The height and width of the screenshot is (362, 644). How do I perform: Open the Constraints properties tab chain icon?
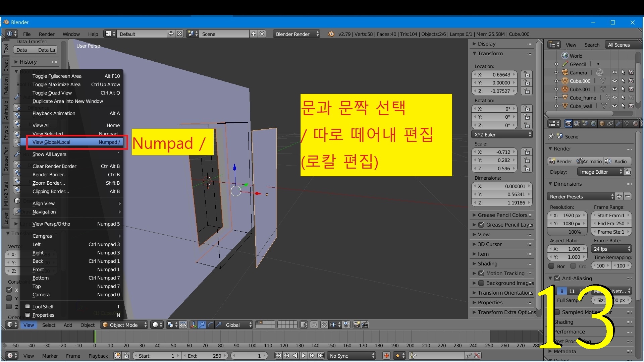[610, 124]
